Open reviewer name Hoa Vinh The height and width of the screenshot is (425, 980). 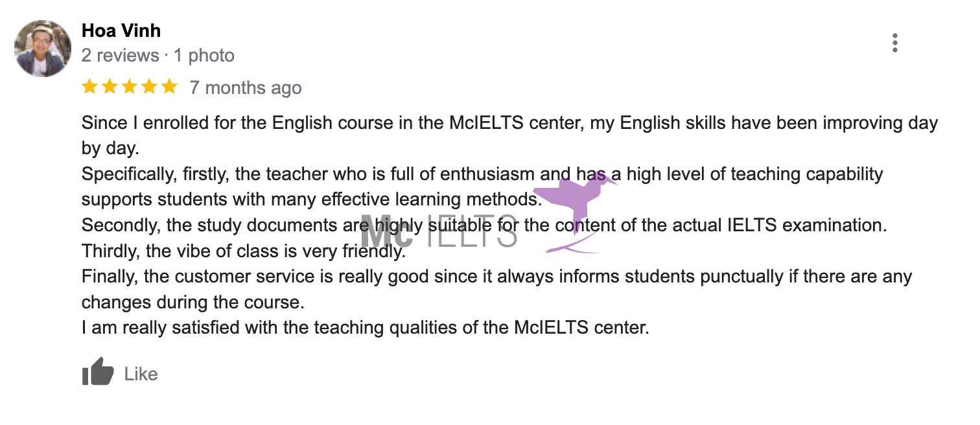(x=121, y=30)
